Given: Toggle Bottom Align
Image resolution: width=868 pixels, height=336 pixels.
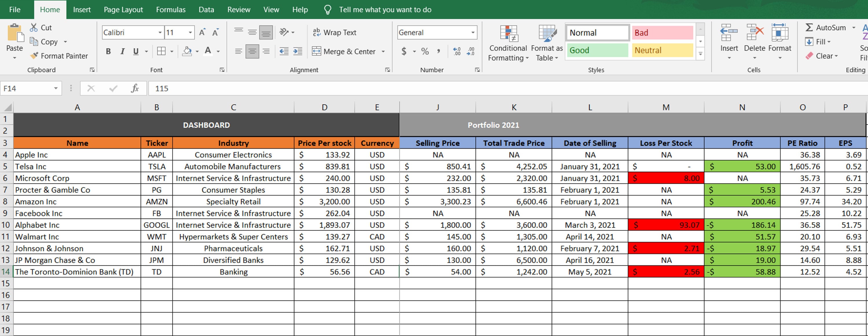Looking at the screenshot, I should [266, 32].
